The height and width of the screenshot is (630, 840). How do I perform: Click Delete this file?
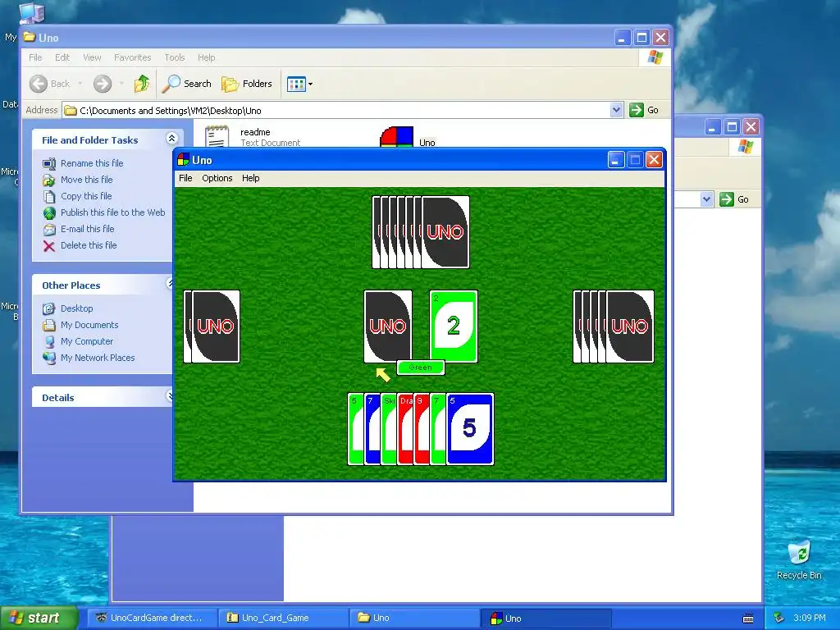(89, 245)
